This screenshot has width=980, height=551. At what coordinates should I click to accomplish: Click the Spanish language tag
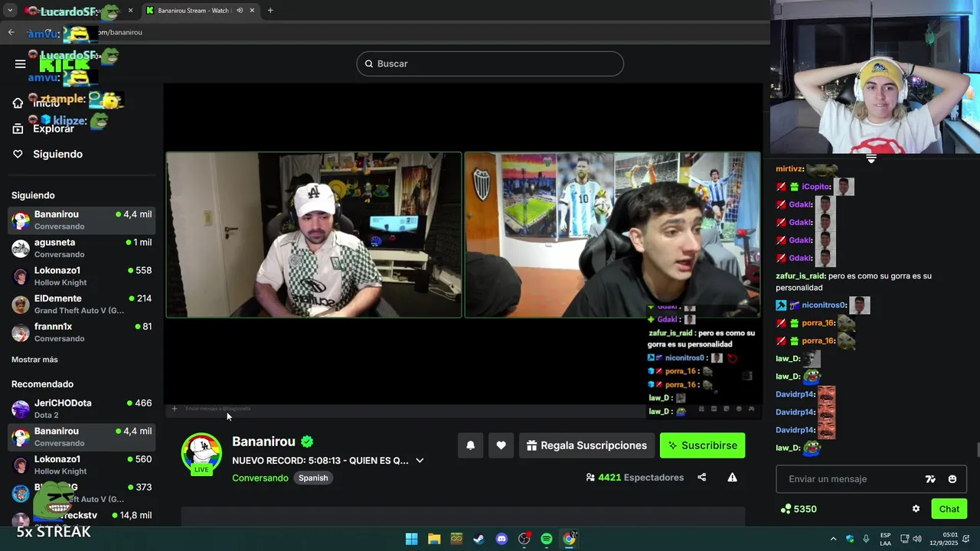coord(313,478)
